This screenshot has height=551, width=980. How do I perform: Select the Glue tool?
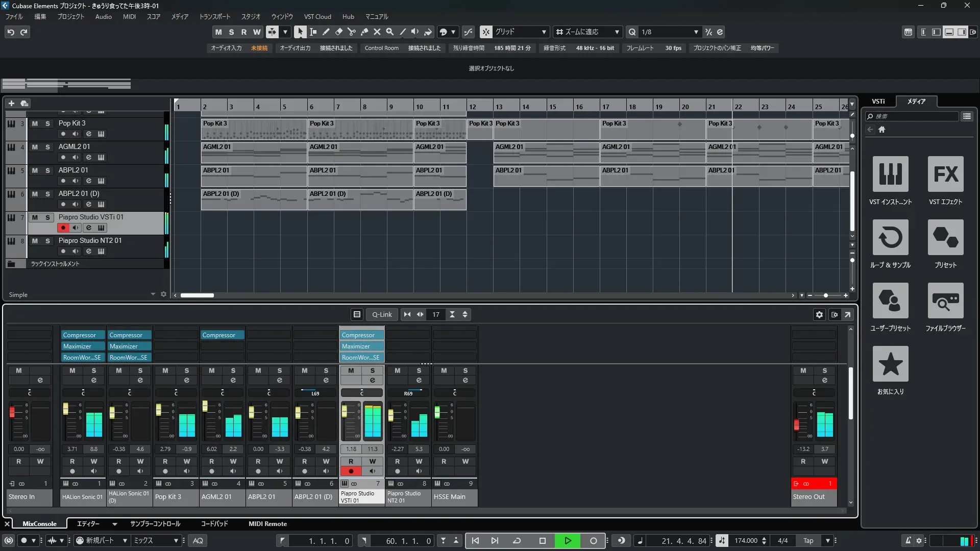pyautogui.click(x=364, y=32)
